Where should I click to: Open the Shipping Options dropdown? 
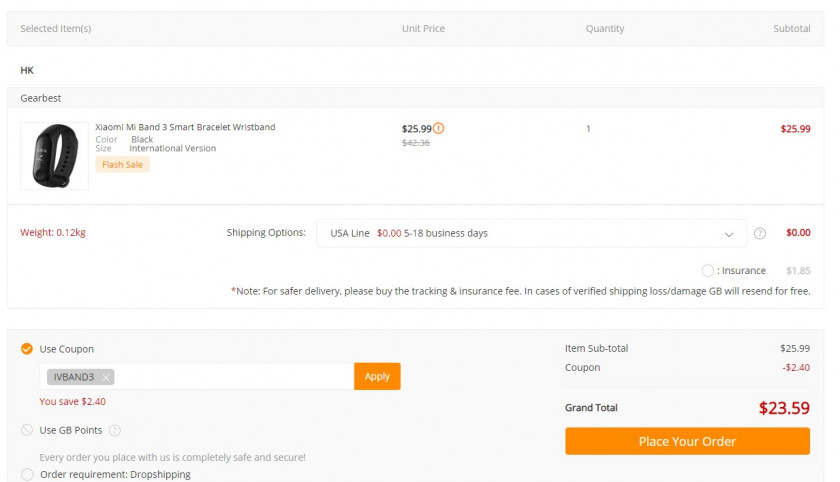(530, 234)
